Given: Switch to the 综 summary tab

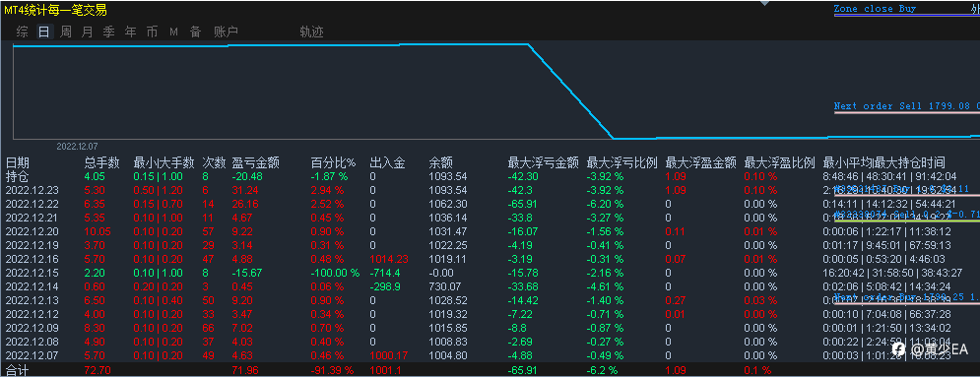Looking at the screenshot, I should point(23,31).
